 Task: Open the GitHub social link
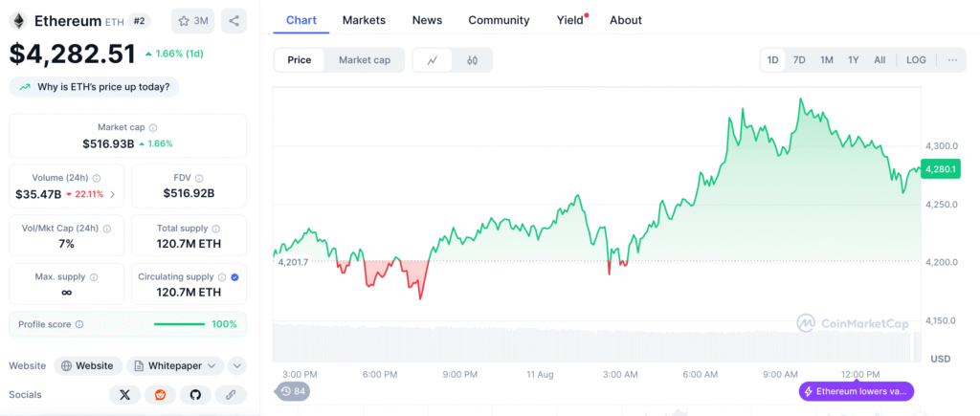point(195,394)
